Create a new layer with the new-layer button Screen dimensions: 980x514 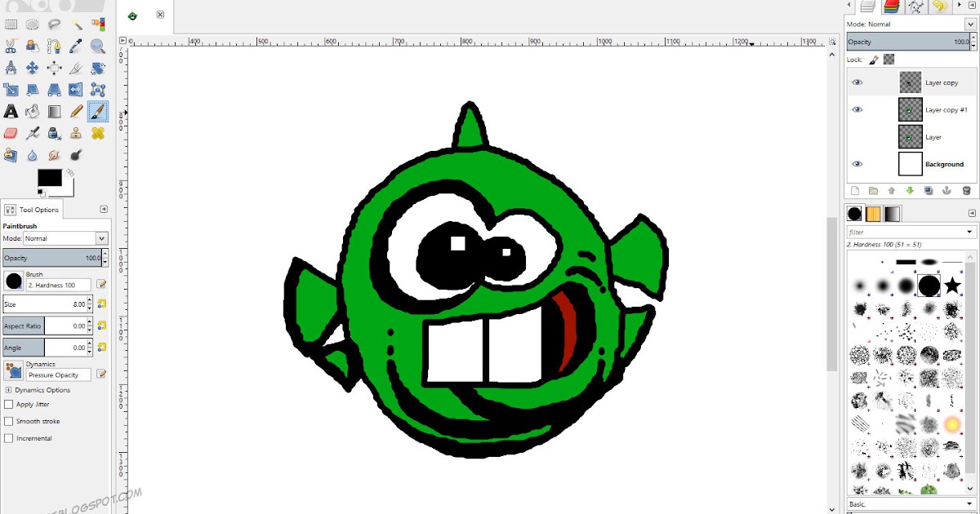[x=854, y=190]
